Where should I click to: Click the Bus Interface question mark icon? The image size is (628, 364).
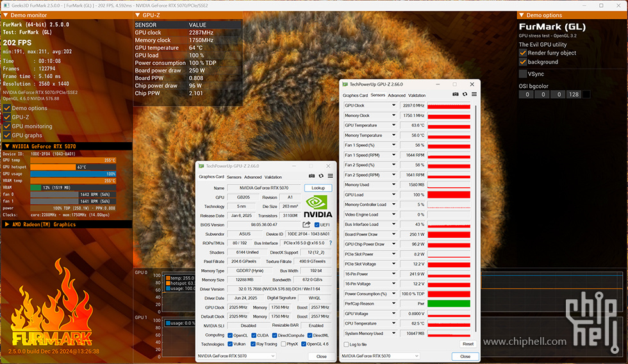(x=331, y=243)
